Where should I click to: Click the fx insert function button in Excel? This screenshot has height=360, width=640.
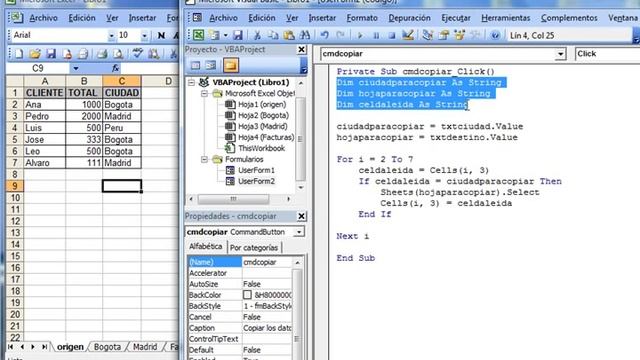[116, 69]
